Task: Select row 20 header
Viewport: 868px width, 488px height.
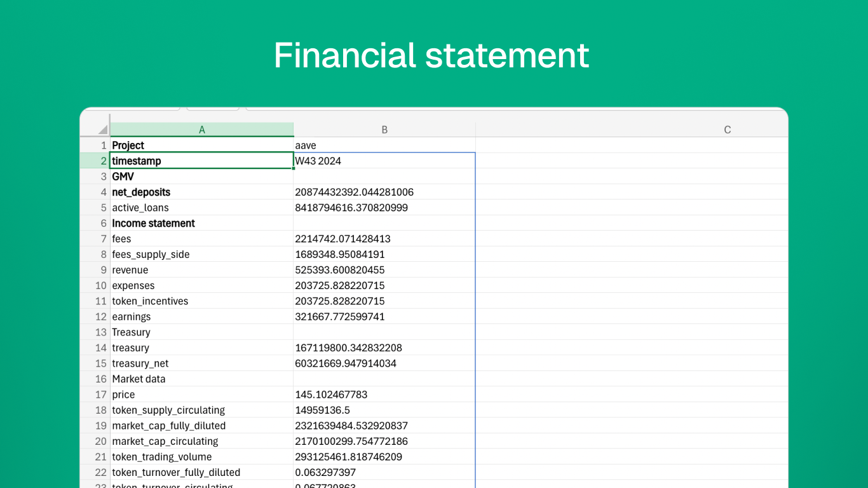Action: pos(95,441)
